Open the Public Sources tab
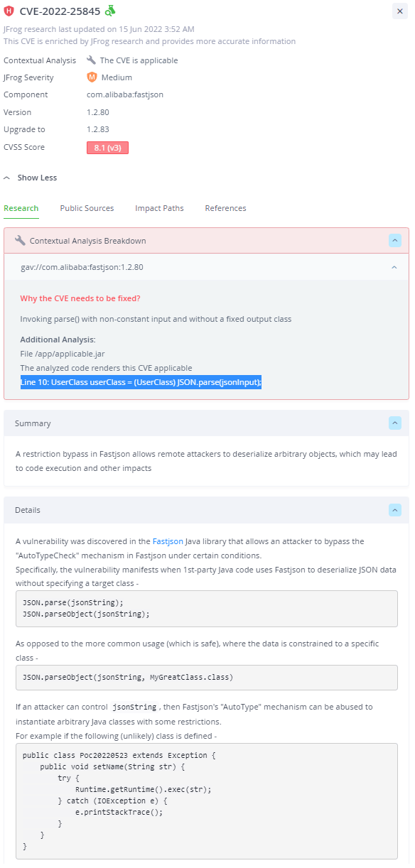 87,208
